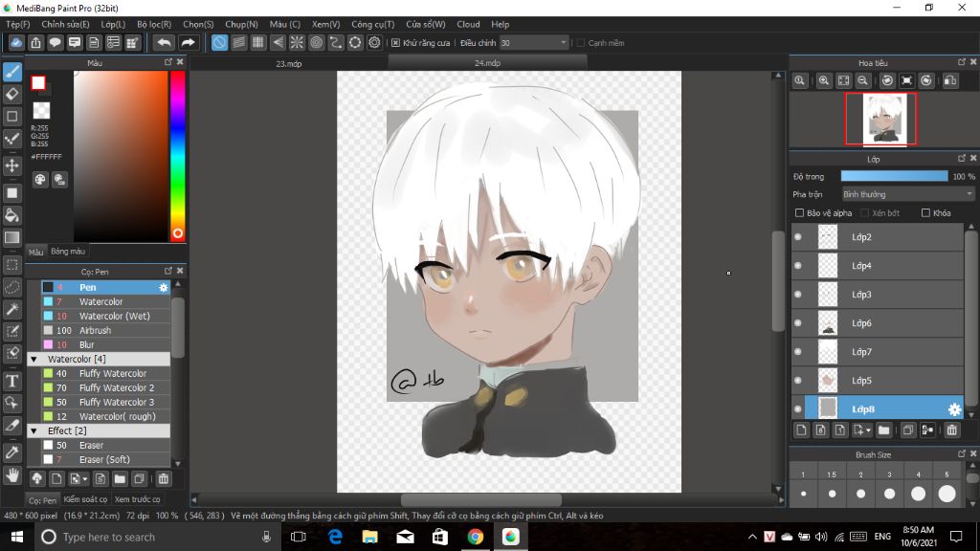Select the Eraser tool in left toolbar
The width and height of the screenshot is (980, 551).
point(11,95)
